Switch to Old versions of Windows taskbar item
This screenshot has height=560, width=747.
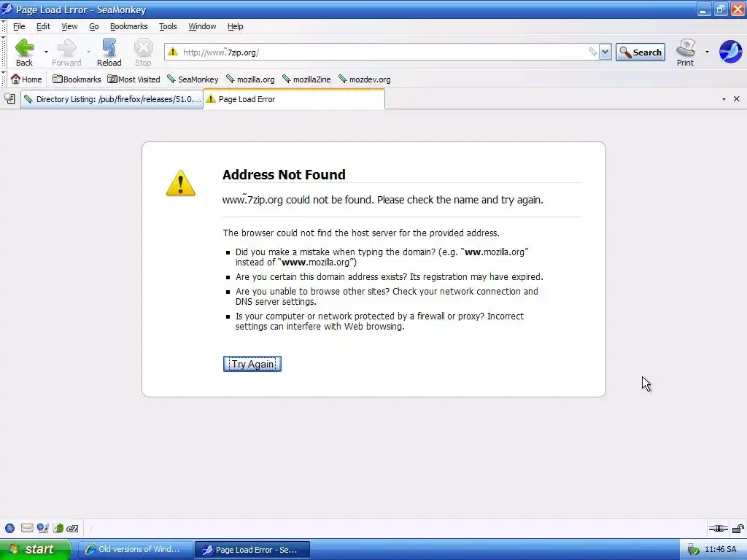(x=135, y=550)
